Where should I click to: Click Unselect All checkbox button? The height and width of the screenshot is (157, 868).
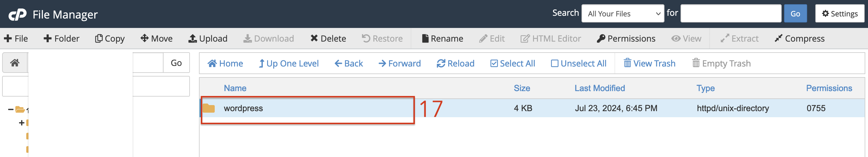point(578,63)
